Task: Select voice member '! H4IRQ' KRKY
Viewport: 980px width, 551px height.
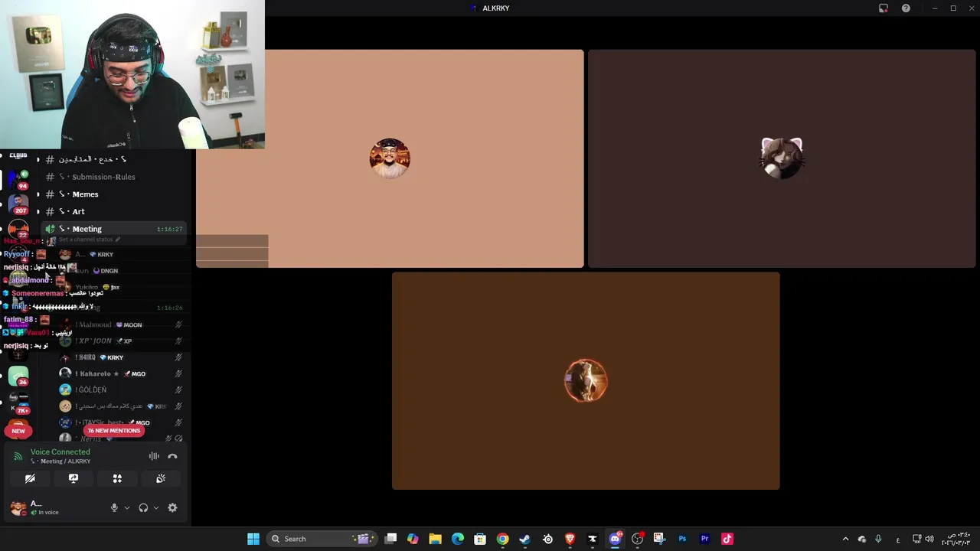Action: click(121, 357)
